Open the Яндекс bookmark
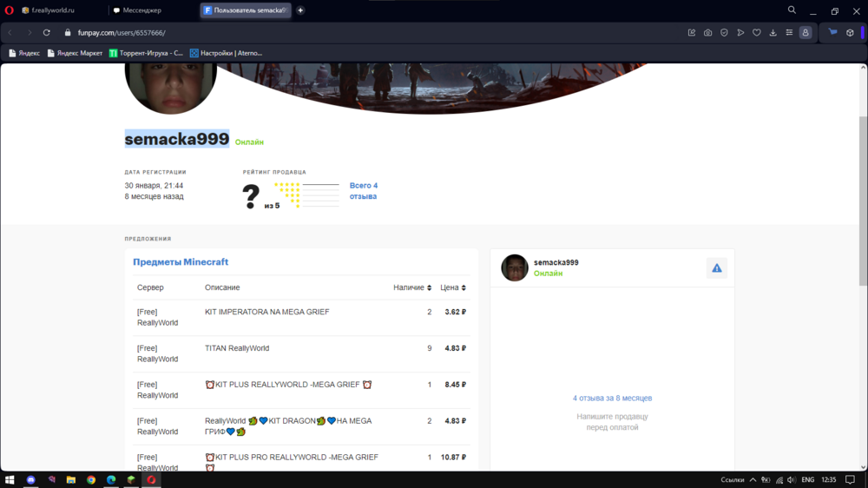This screenshot has width=868, height=488. (24, 53)
